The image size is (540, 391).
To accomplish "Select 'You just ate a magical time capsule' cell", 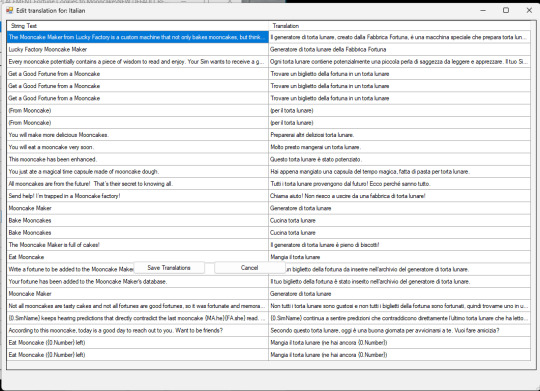I will (137, 172).
